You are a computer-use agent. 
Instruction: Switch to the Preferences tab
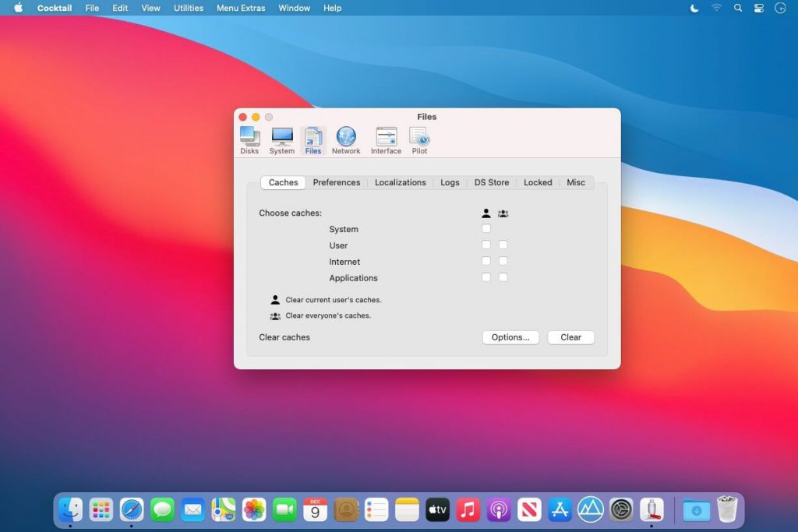[337, 182]
